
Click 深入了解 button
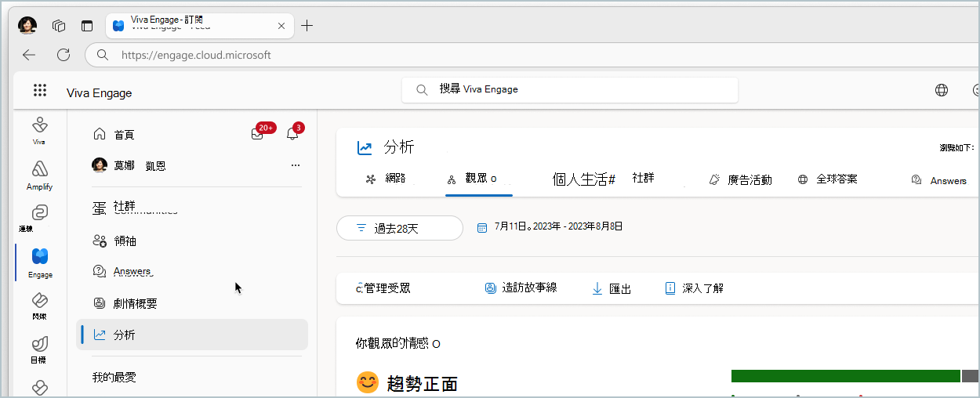pyautogui.click(x=694, y=288)
